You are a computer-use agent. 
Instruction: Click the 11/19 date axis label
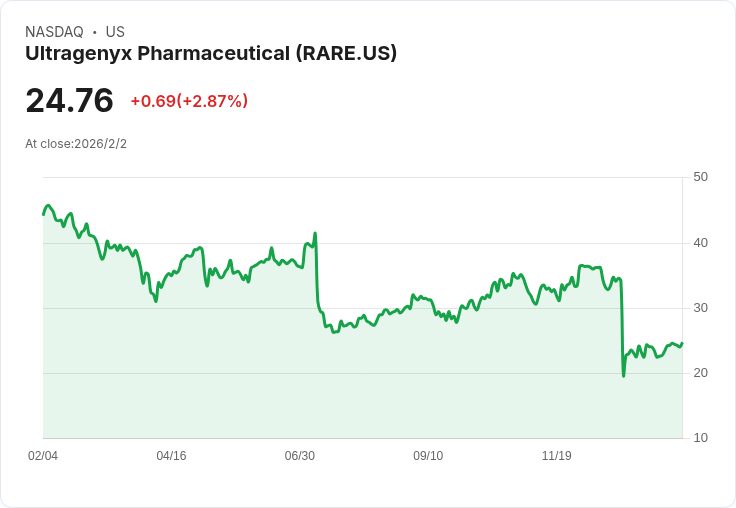[x=556, y=456]
